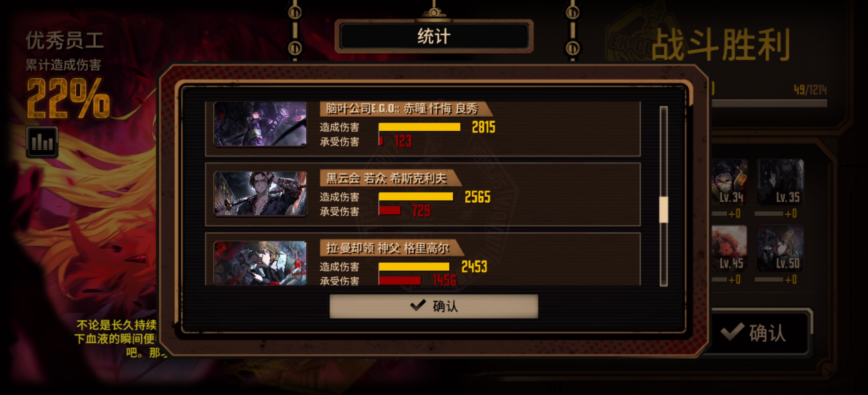The width and height of the screenshot is (868, 395).
Task: Click the 战斗胜利 victory banner
Action: coord(721,45)
